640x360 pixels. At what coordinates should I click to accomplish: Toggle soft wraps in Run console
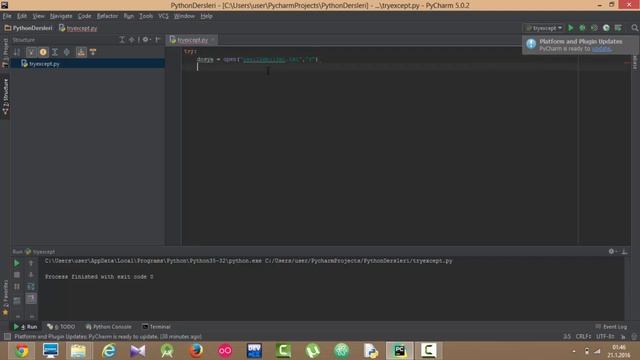(x=31, y=287)
